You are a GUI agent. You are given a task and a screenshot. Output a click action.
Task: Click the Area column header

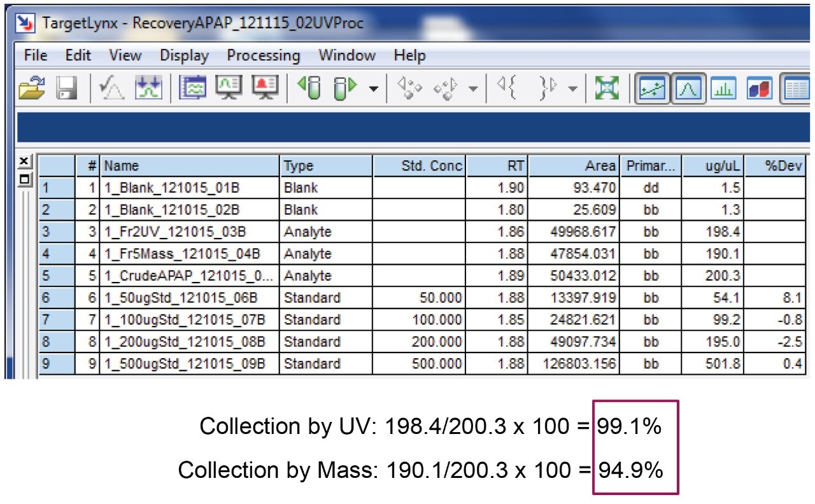click(x=574, y=166)
